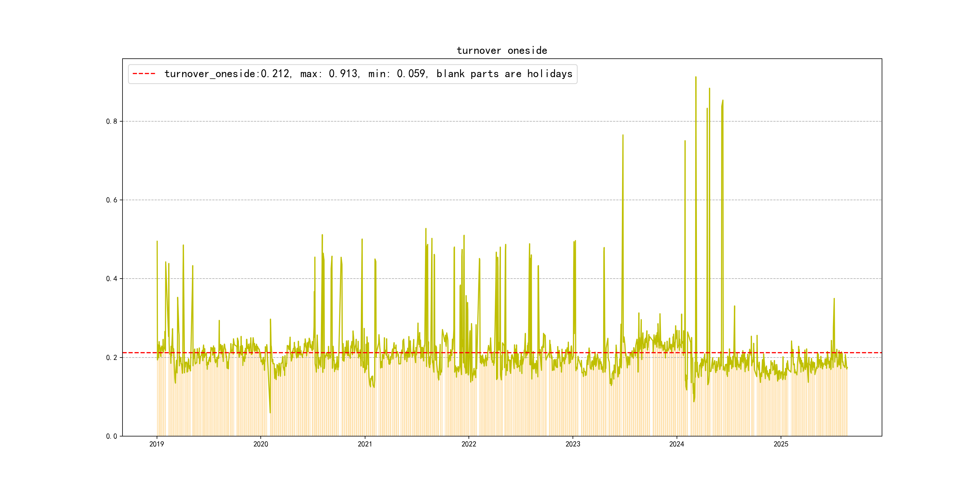Screen dimensions: 980x490
Task: Click the 0.2 y-axis tick label
Action: point(112,358)
